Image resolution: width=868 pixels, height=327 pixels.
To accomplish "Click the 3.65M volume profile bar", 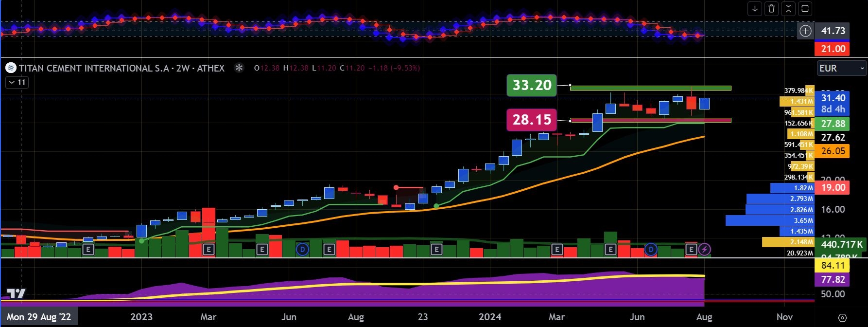I will 770,220.
